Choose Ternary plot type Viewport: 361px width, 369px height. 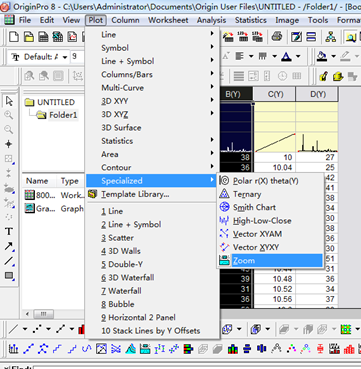click(270, 194)
